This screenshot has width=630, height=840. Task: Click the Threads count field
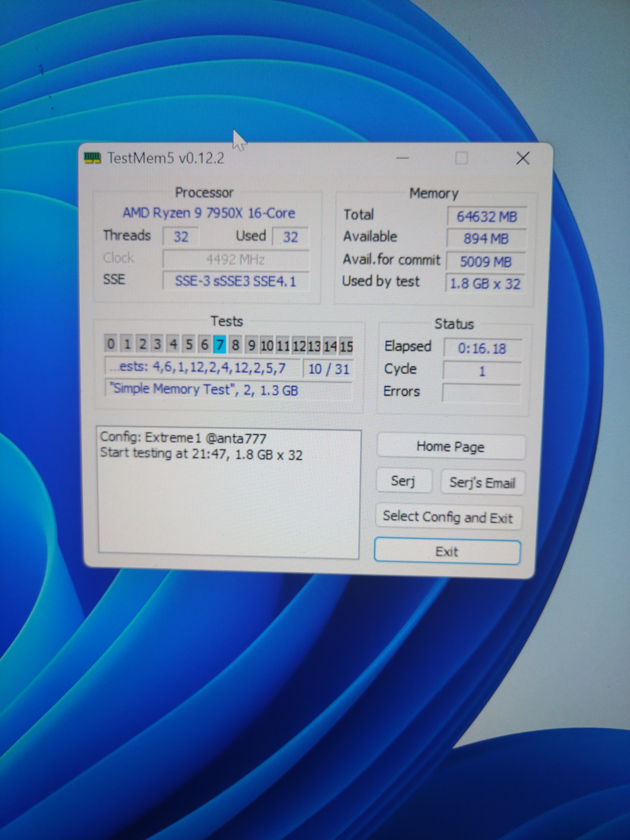(x=181, y=237)
